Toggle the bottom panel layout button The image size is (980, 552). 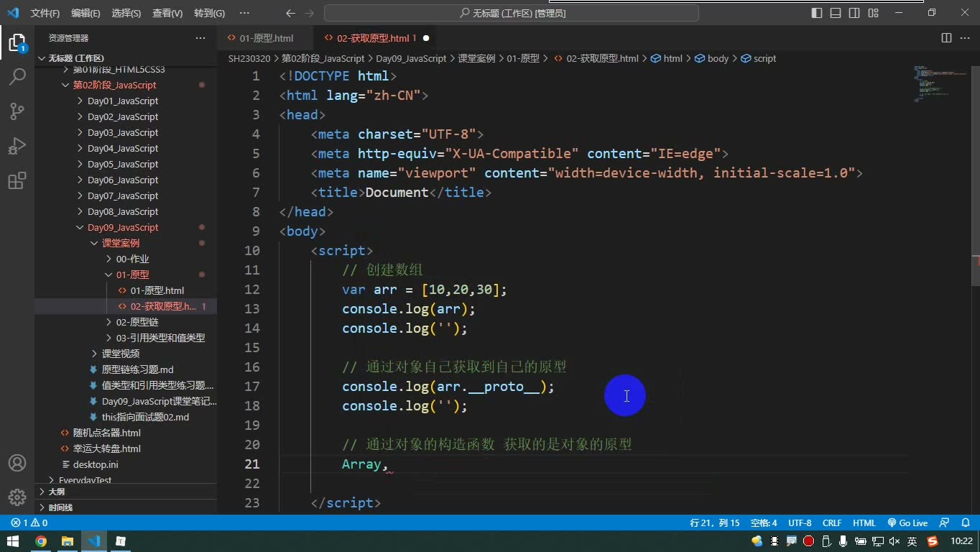coord(836,13)
